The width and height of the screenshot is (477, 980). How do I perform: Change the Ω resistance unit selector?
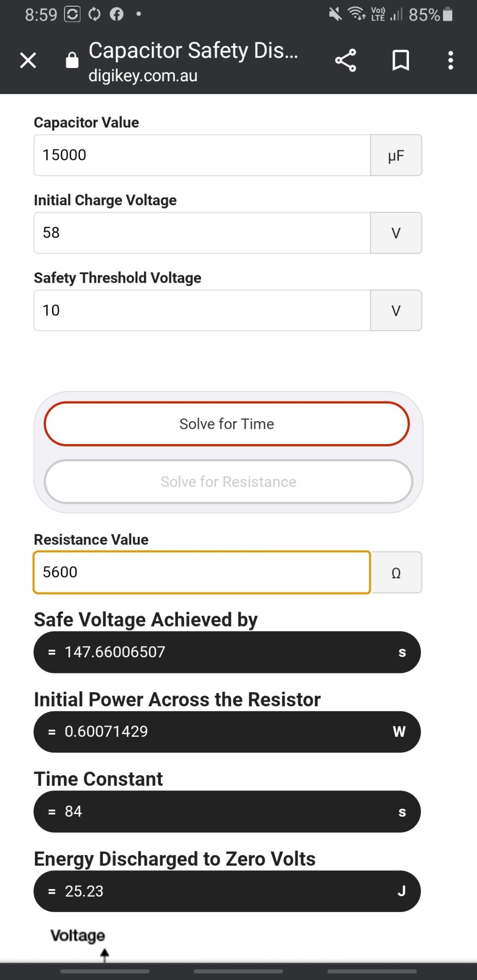[x=397, y=572]
